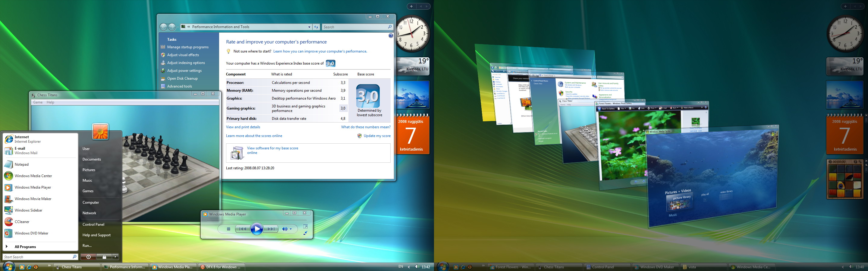Open the address bar dropdown in Performance Information
This screenshot has height=271, width=868.
(x=309, y=27)
